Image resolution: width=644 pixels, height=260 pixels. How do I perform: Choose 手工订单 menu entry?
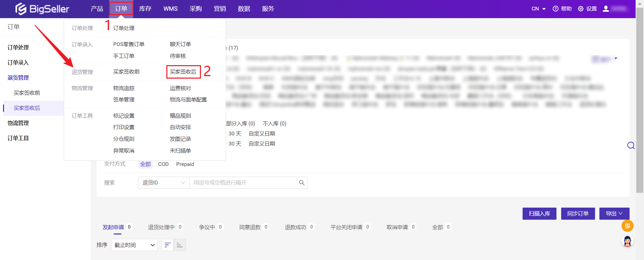(x=124, y=56)
